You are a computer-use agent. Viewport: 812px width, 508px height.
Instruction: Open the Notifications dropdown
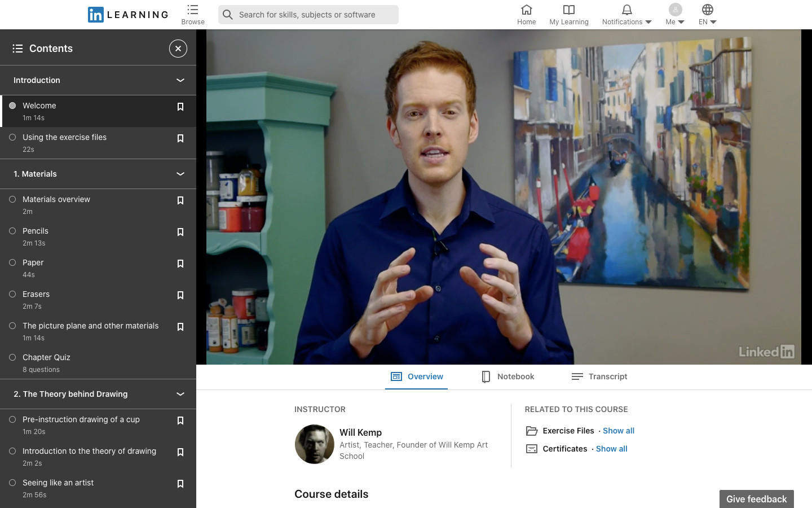[x=626, y=15]
